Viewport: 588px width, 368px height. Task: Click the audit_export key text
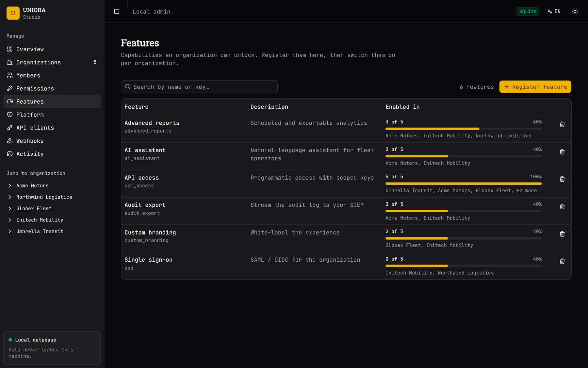[142, 213]
